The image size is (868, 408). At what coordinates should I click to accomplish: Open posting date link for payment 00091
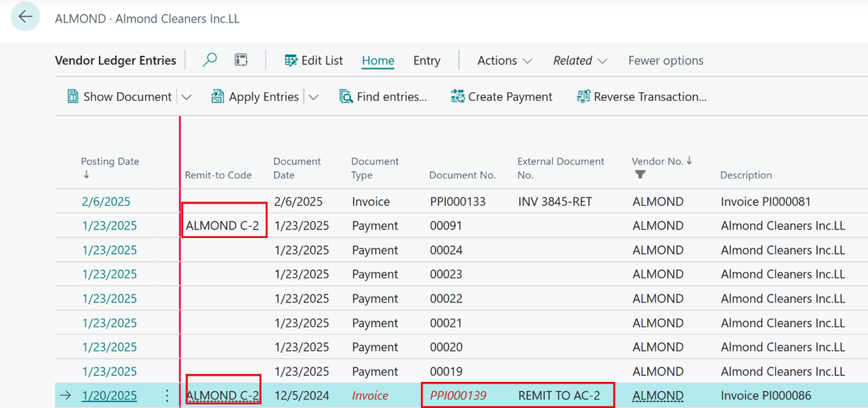coord(110,226)
